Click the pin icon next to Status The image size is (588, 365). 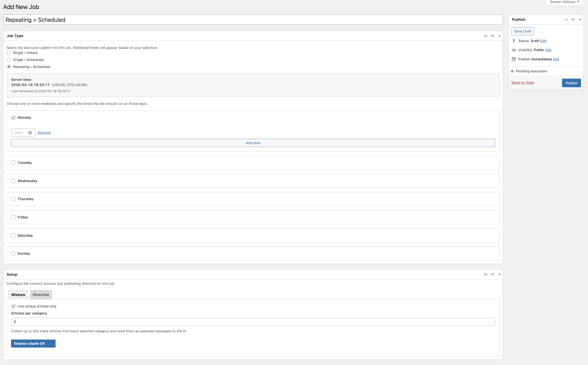(514, 41)
